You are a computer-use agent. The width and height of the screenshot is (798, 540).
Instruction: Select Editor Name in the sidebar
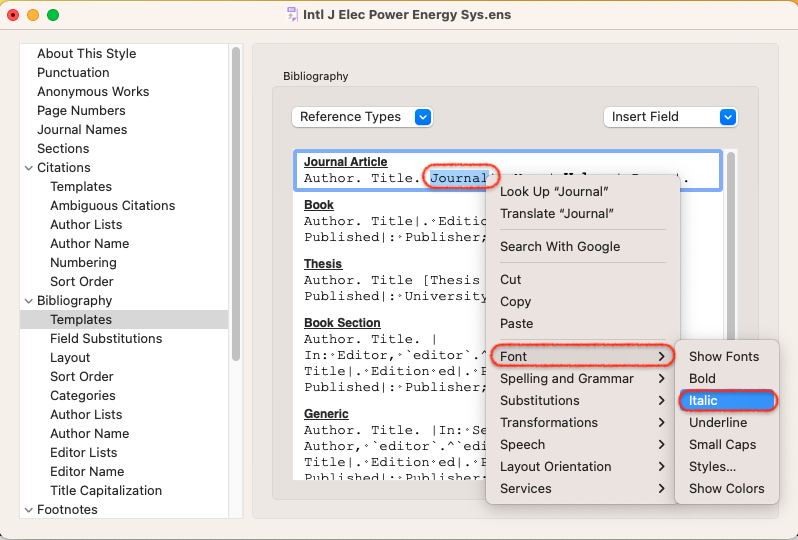click(87, 472)
